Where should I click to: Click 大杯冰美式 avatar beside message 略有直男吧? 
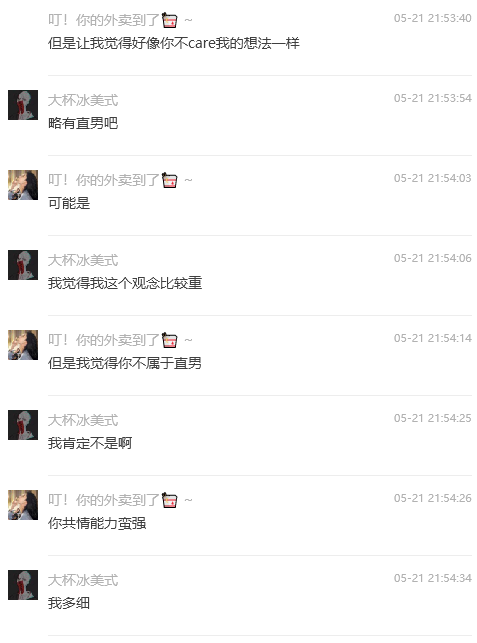click(x=23, y=105)
